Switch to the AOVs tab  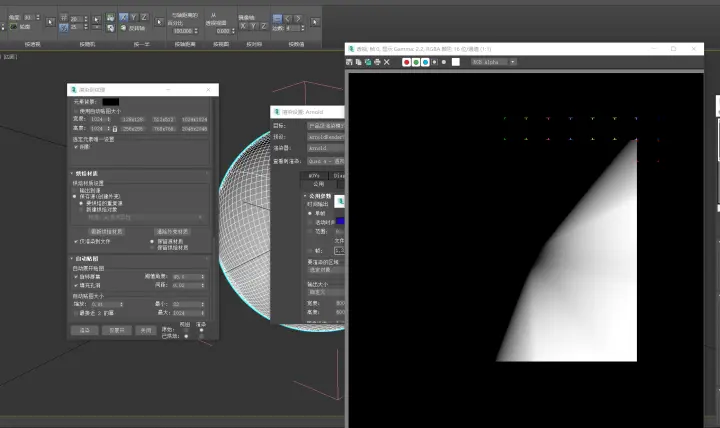click(314, 175)
